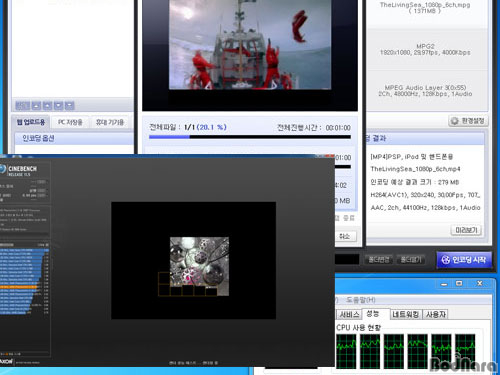This screenshot has height=375, width=500.
Task: Click the 폴더변경 button
Action: tap(379, 260)
